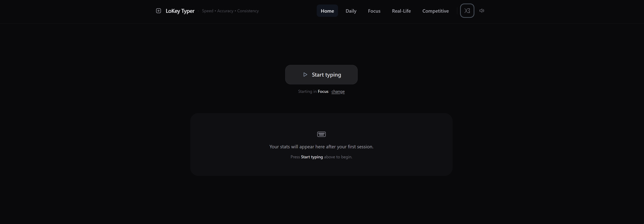Image resolution: width=644 pixels, height=224 pixels.
Task: Click the 'above to begin' hint text
Action: click(x=338, y=157)
